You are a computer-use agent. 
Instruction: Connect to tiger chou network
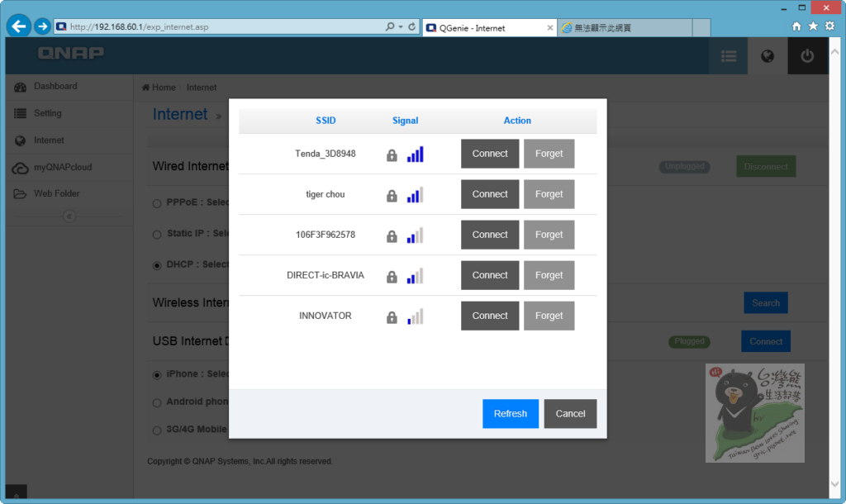(490, 194)
